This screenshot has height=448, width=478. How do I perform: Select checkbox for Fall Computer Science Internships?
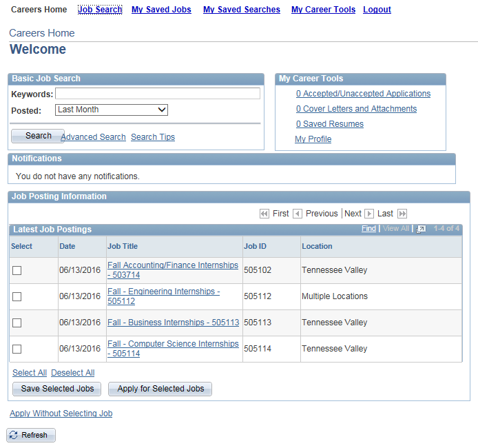[17, 349]
